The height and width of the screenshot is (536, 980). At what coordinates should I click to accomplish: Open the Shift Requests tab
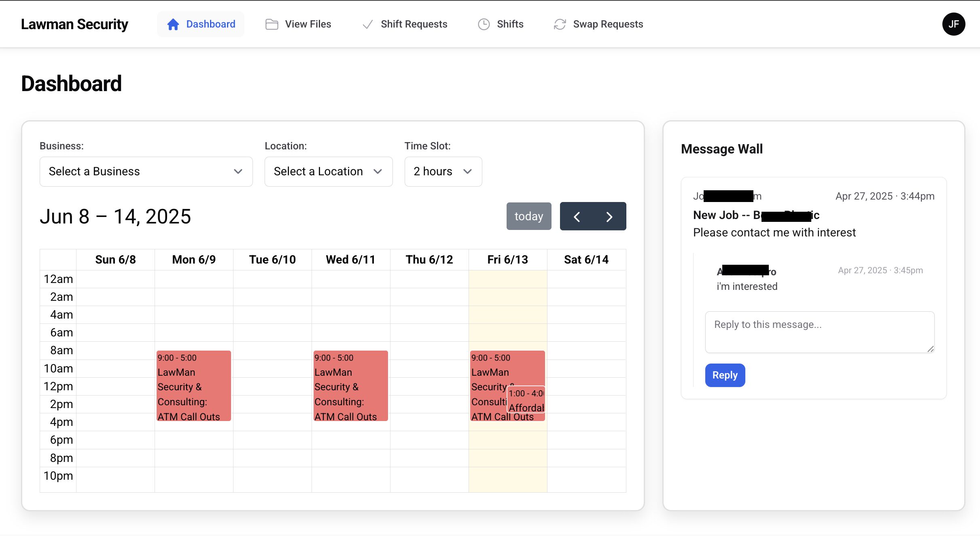[414, 24]
